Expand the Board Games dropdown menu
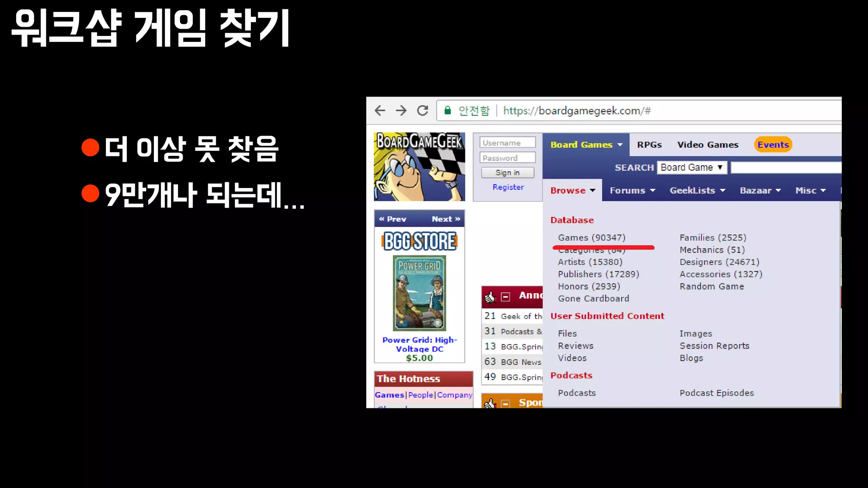 (586, 145)
